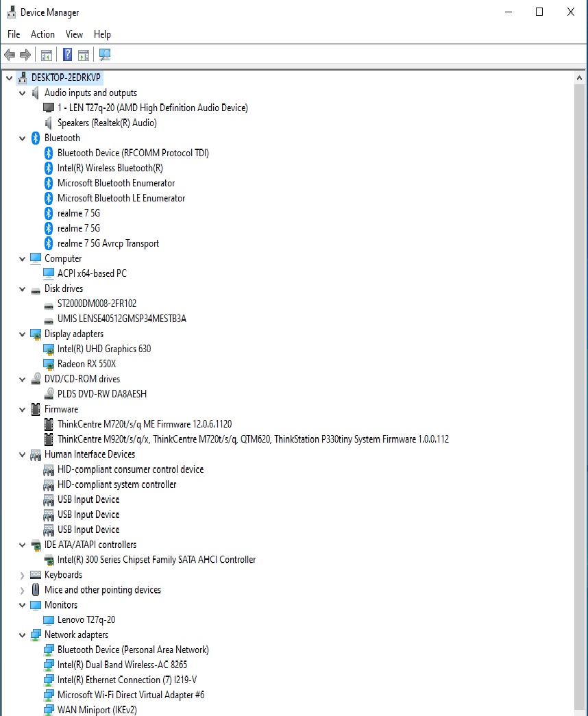Viewport: 588px width, 716px height.
Task: Collapse the Display adapters category
Action: click(22, 334)
